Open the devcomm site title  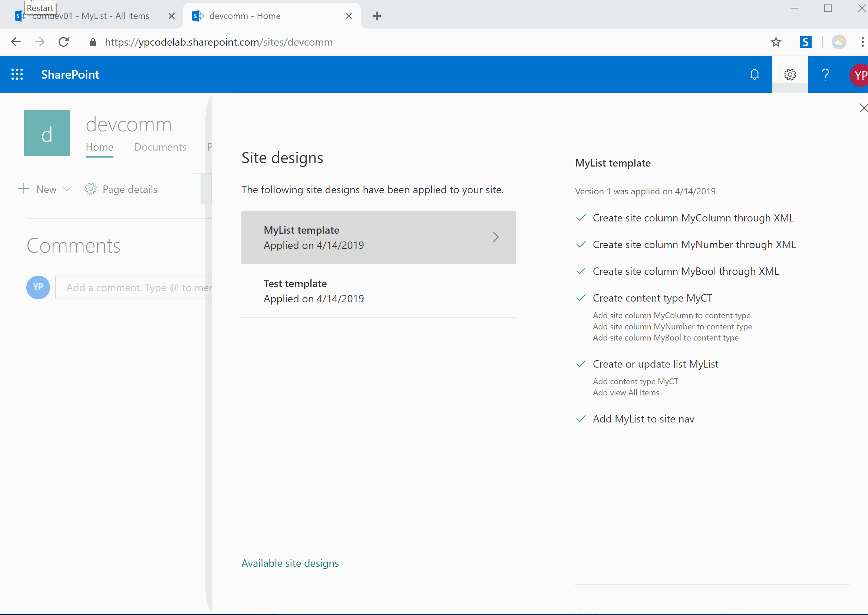tap(129, 125)
